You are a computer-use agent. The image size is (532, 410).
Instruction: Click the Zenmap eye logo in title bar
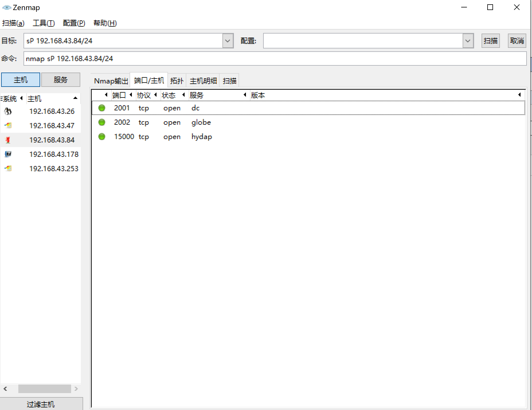(x=7, y=7)
